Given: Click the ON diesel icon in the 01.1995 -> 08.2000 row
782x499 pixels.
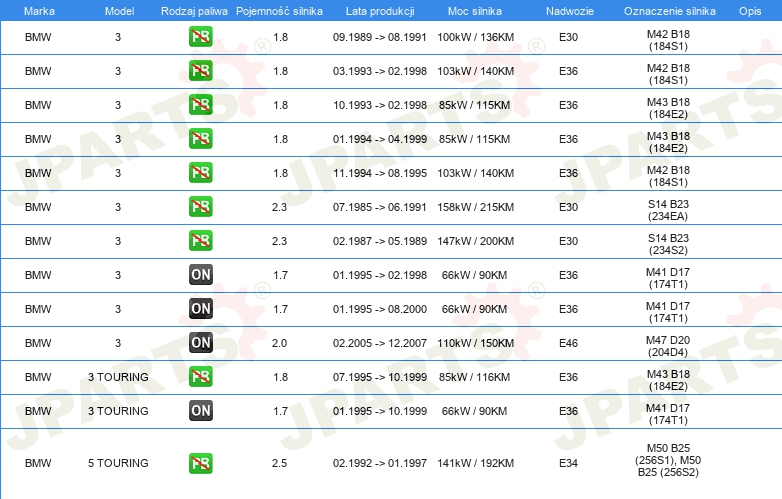Looking at the screenshot, I should pos(200,309).
